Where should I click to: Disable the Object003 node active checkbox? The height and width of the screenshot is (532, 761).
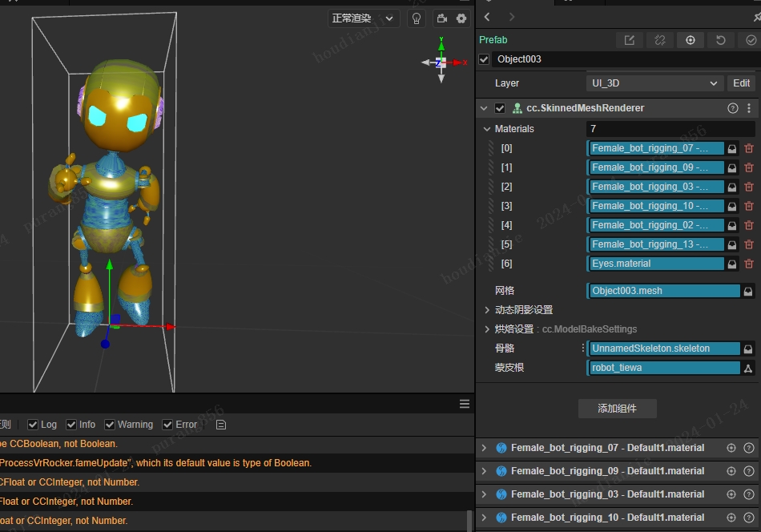tap(484, 59)
